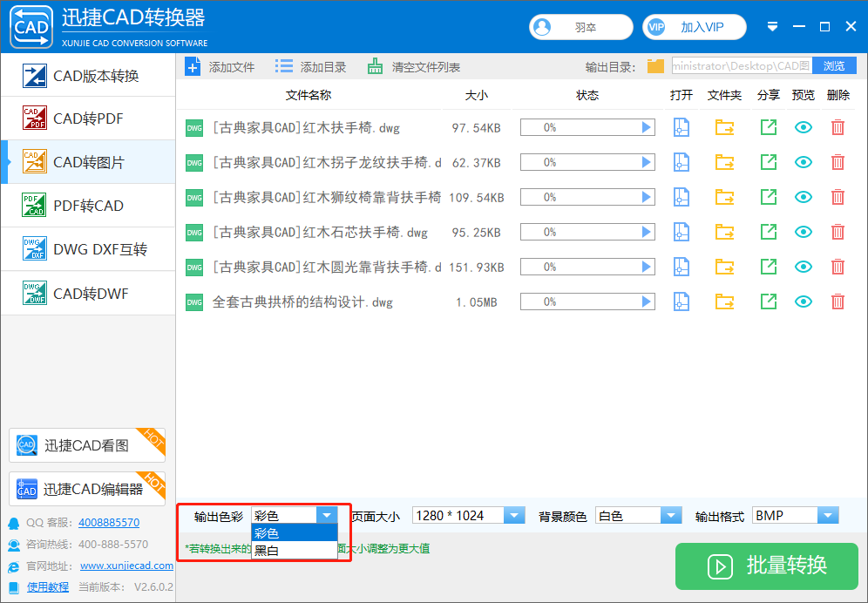Viewport: 868px width, 603px height.
Task: Open file icon for 红木扶手椅.dwg
Action: (x=681, y=128)
